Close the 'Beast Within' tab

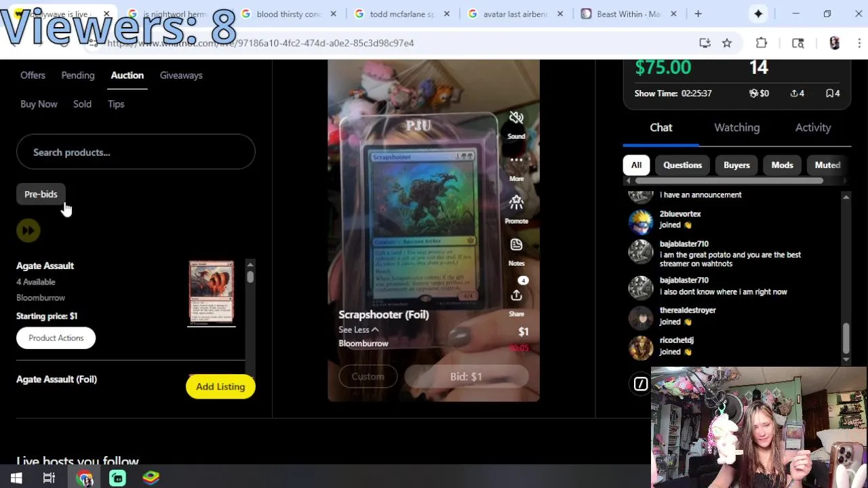point(673,14)
